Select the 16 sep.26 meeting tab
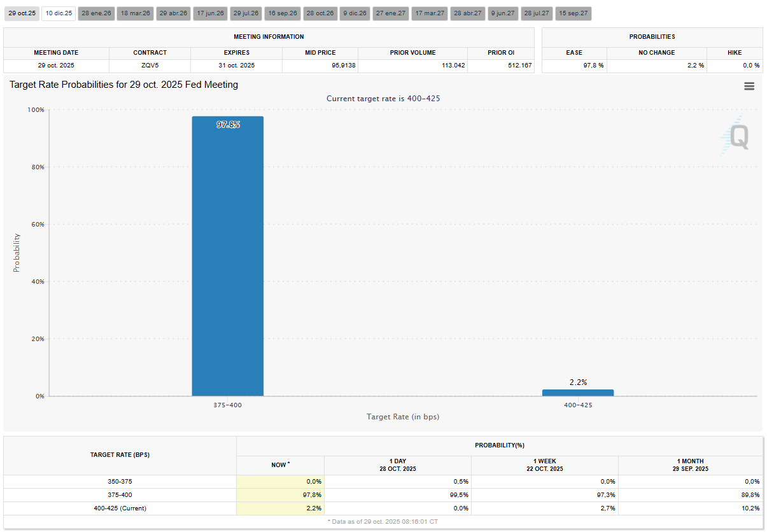Screen dimensions: 767x532 pos(283,13)
